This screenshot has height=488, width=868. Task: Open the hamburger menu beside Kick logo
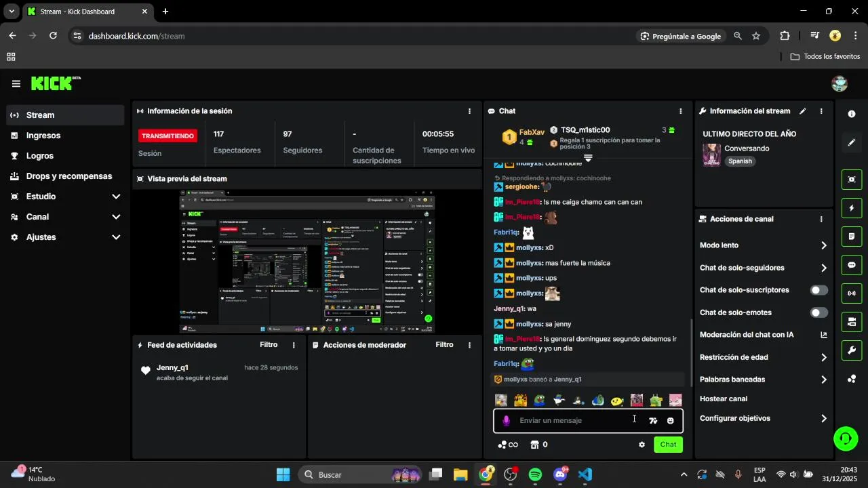[16, 83]
